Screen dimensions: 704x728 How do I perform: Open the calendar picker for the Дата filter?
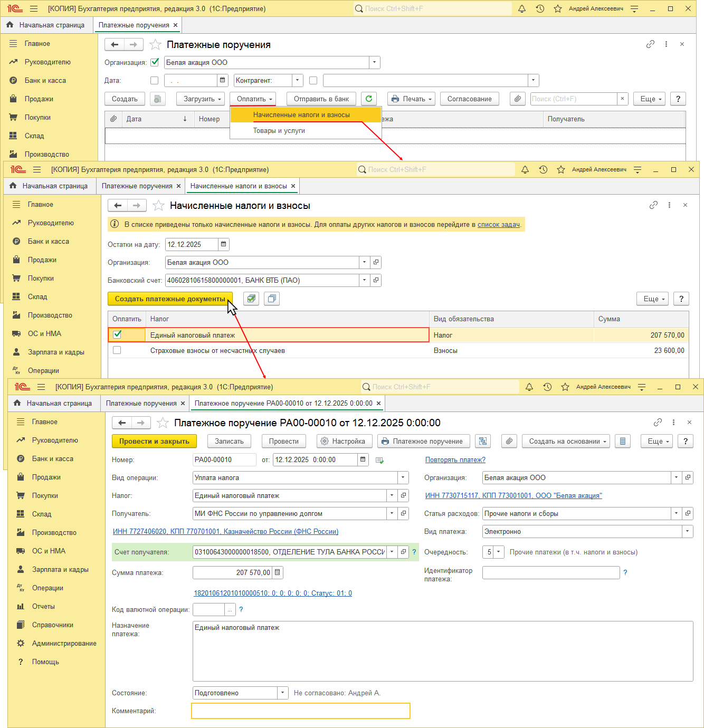pos(223,80)
